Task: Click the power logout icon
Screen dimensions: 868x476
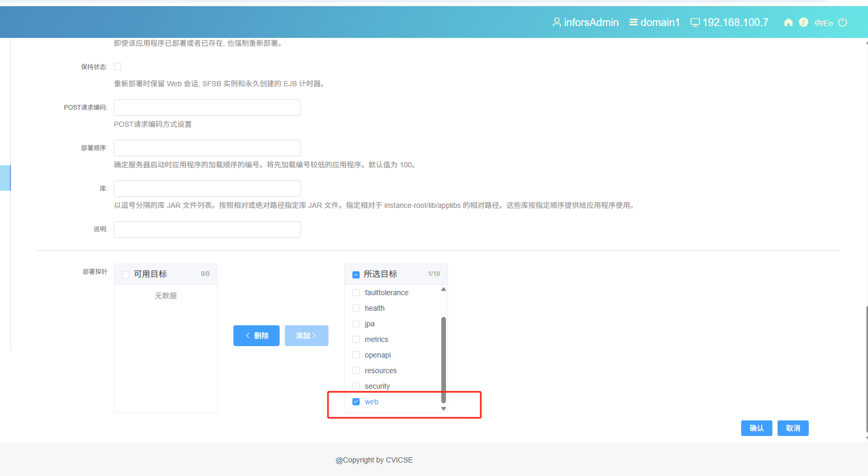Action: coord(843,22)
